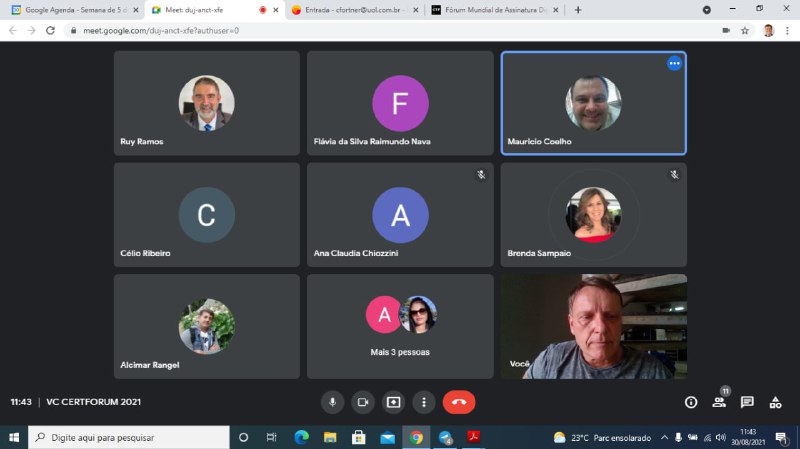800x449 pixels.
Task: Click the tray microphone icon
Action: [678, 437]
